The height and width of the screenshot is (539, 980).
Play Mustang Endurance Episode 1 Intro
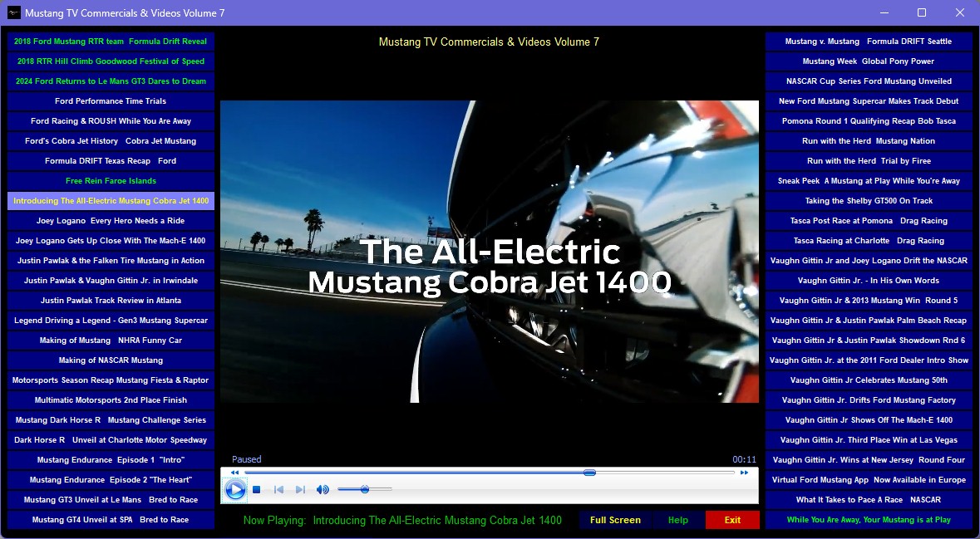tap(111, 460)
